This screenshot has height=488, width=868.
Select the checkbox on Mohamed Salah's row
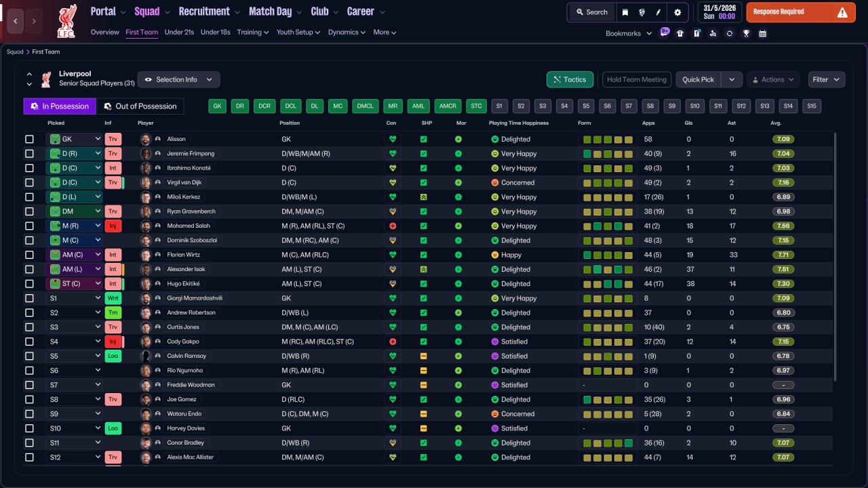pos(29,226)
